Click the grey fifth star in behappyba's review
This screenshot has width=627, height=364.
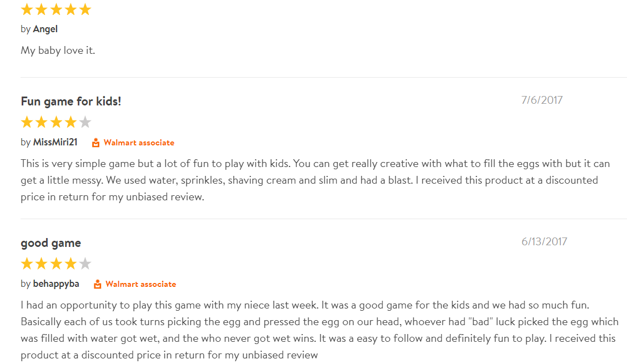[x=85, y=264]
